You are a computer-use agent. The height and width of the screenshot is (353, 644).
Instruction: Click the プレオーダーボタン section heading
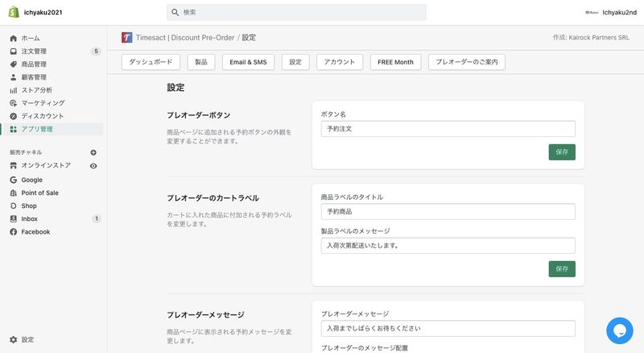199,115
